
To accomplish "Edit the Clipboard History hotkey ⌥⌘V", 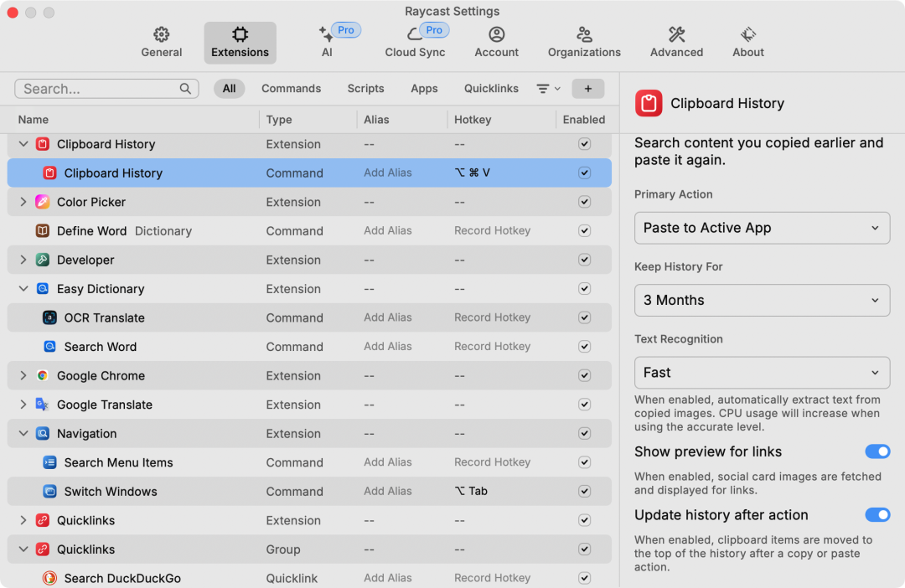I will tap(472, 173).
